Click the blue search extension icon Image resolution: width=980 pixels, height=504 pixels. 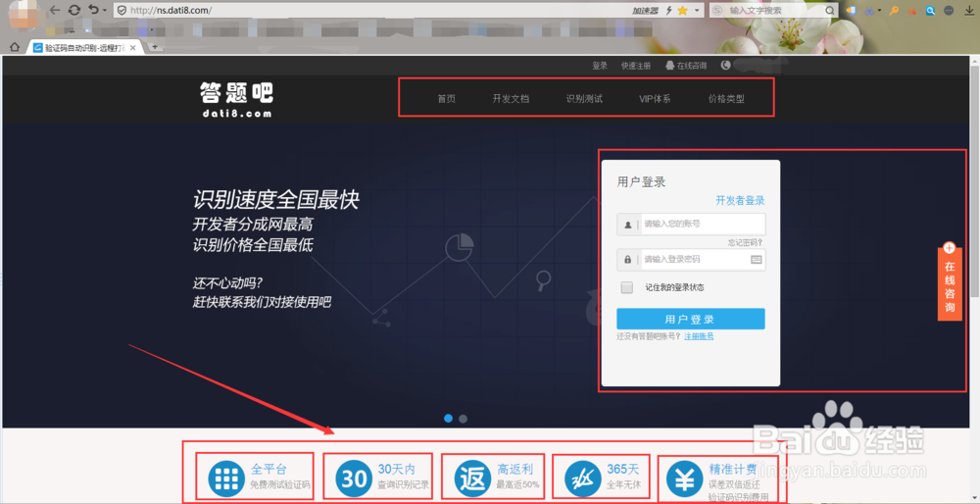pos(931,10)
